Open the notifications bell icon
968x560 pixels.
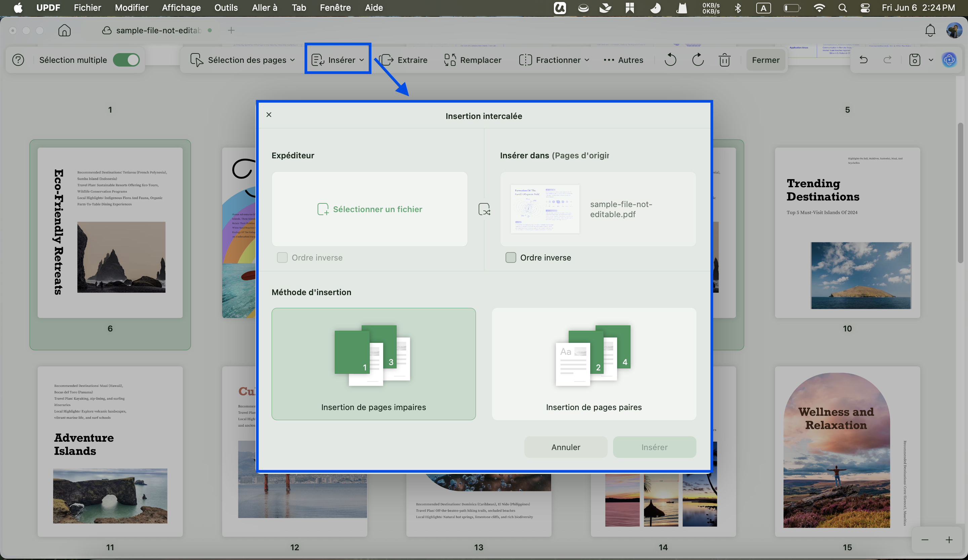(x=930, y=30)
